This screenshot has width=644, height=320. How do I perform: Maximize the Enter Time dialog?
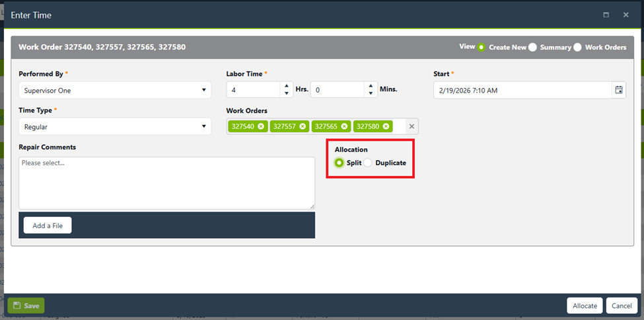click(x=606, y=15)
